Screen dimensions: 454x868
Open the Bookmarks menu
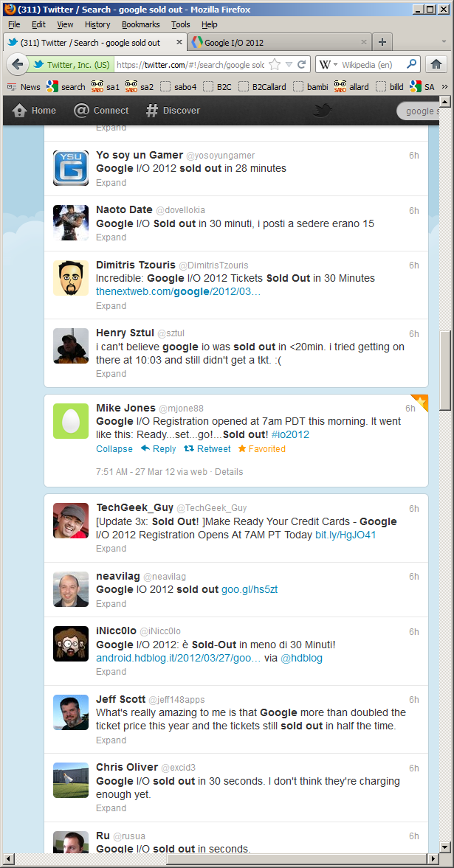(x=141, y=24)
